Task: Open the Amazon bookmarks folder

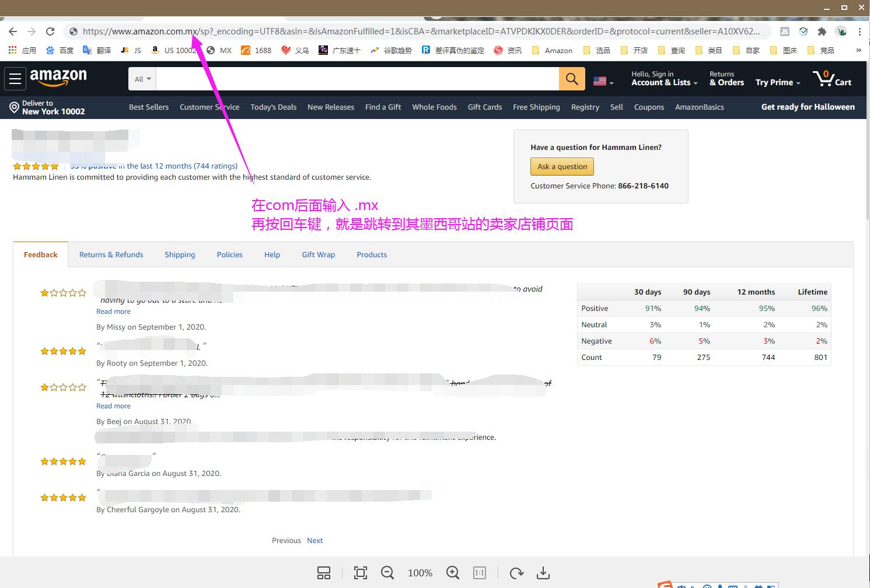Action: point(552,50)
